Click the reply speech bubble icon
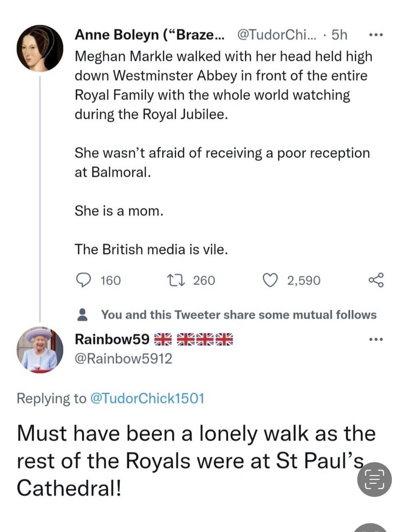 click(x=83, y=280)
